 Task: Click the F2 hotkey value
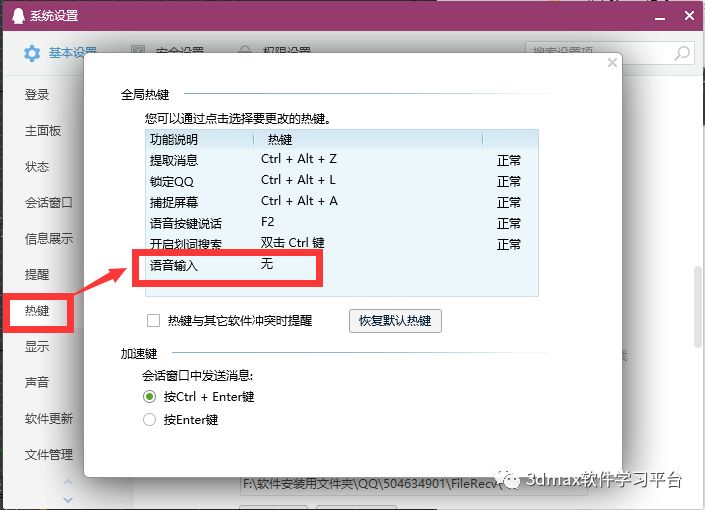[267, 222]
